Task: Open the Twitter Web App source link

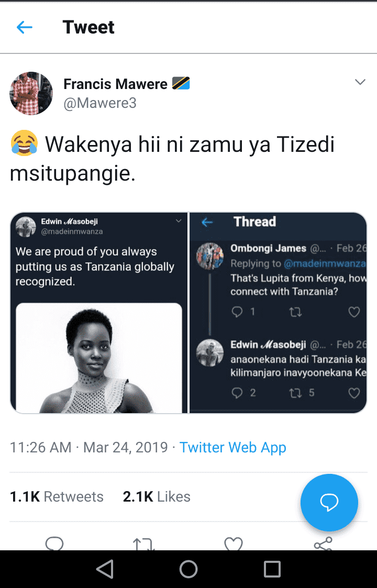Action: coord(232,447)
